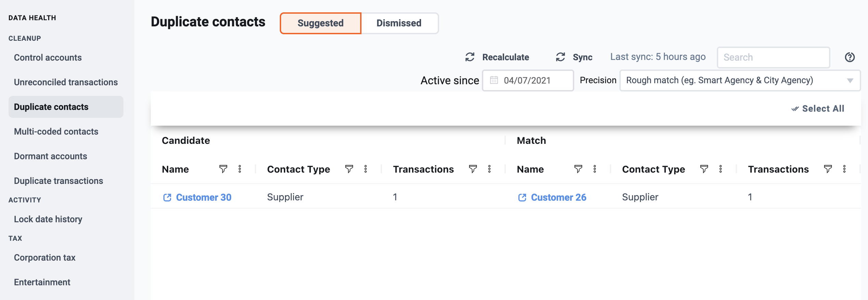The height and width of the screenshot is (300, 868).
Task: Click the help question mark icon
Action: coord(850,57)
